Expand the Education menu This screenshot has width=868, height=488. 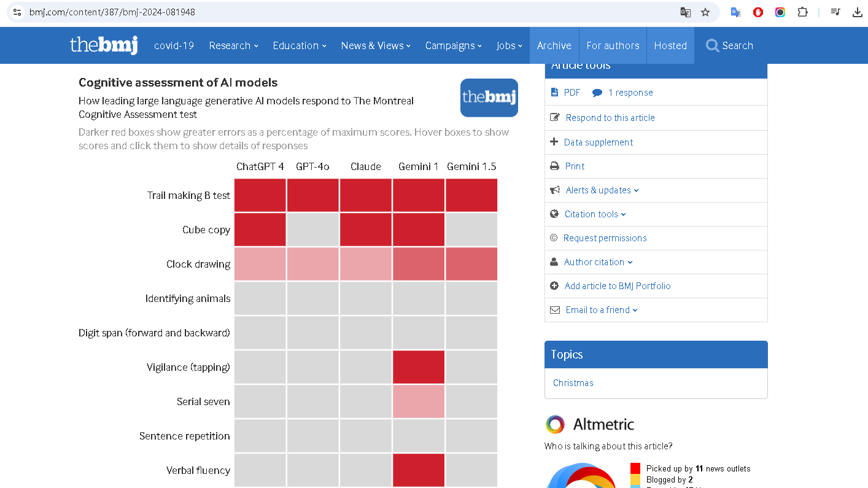coord(300,45)
